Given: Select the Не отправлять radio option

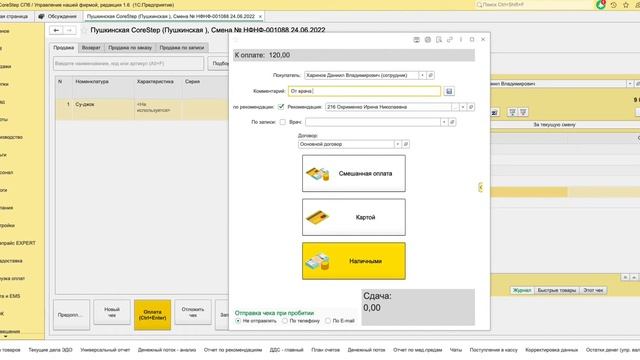Looking at the screenshot, I should coord(238,321).
